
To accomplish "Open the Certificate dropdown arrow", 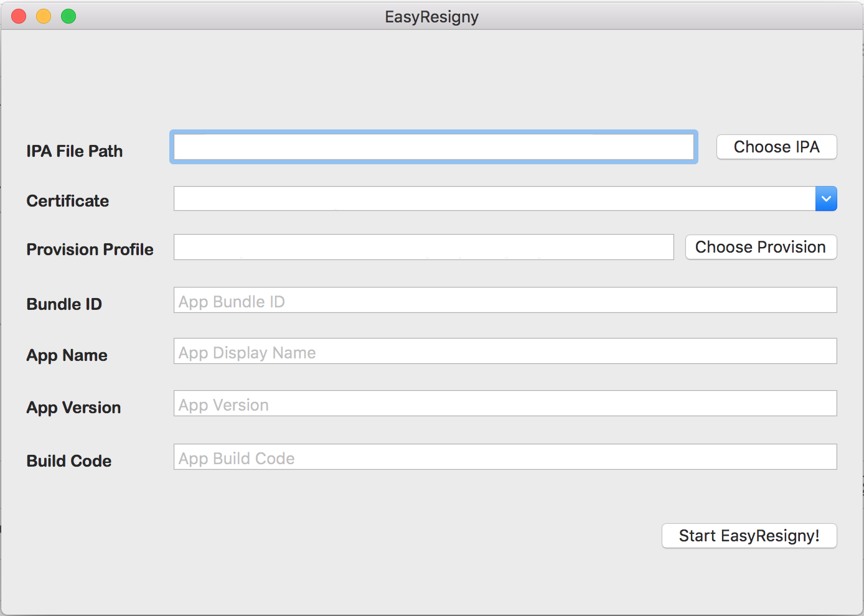I will pyautogui.click(x=825, y=199).
